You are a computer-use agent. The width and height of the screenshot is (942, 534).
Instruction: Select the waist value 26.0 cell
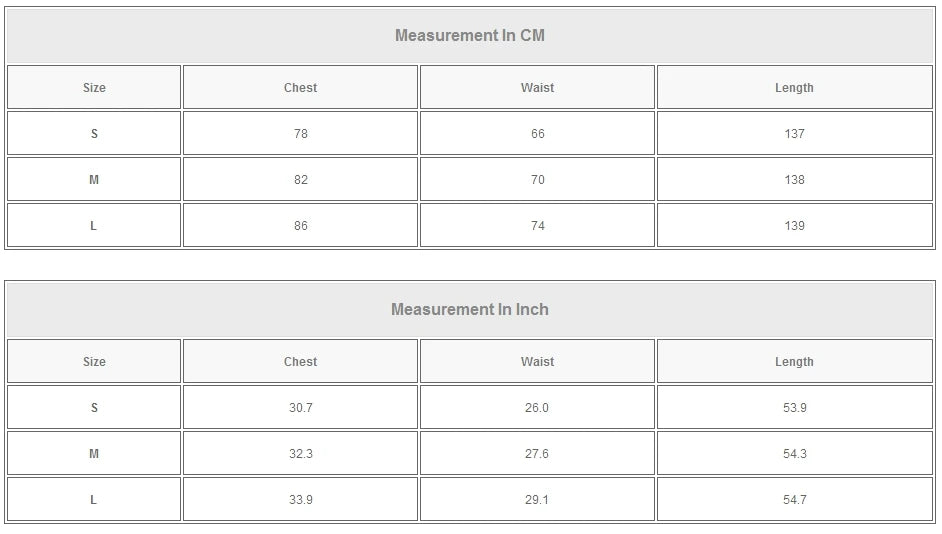point(537,408)
